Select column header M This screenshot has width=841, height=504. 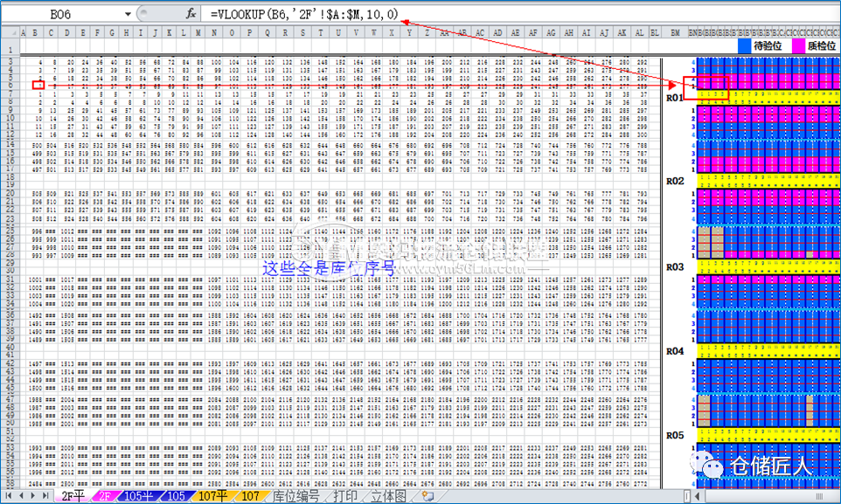coord(198,33)
